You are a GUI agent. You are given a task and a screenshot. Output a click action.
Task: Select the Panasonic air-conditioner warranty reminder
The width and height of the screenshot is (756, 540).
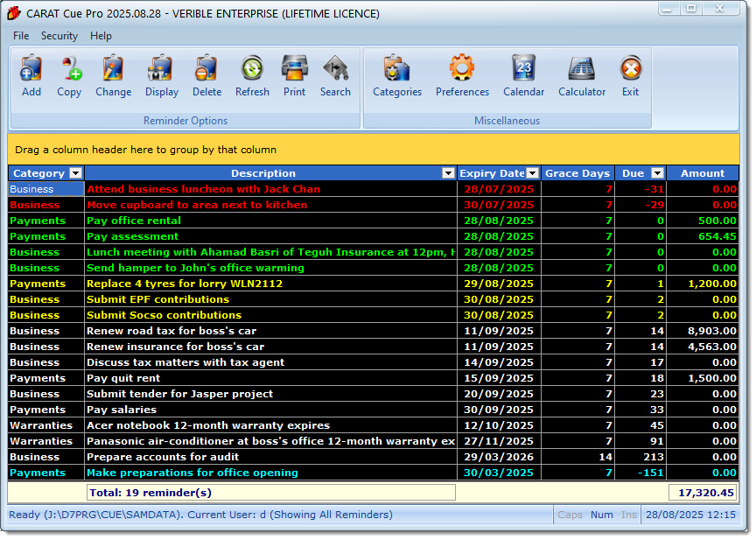[x=373, y=441]
